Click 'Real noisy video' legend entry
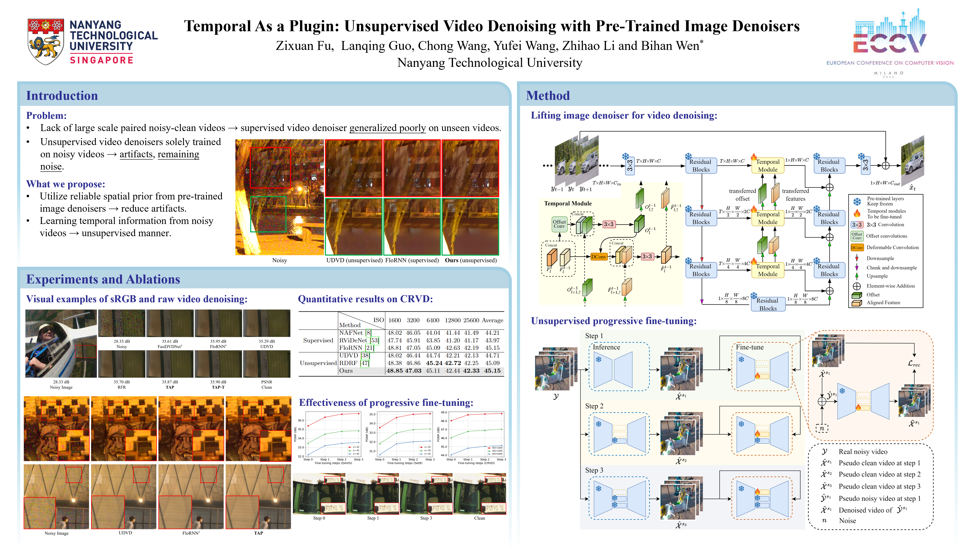The width and height of the screenshot is (980, 552). [x=862, y=452]
